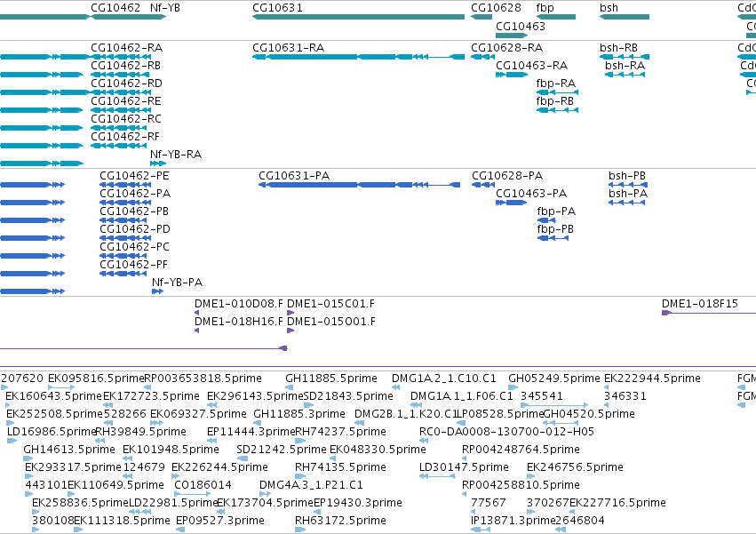The height and width of the screenshot is (534, 756).
Task: Select the CO186014 EST label
Action: [x=203, y=485]
